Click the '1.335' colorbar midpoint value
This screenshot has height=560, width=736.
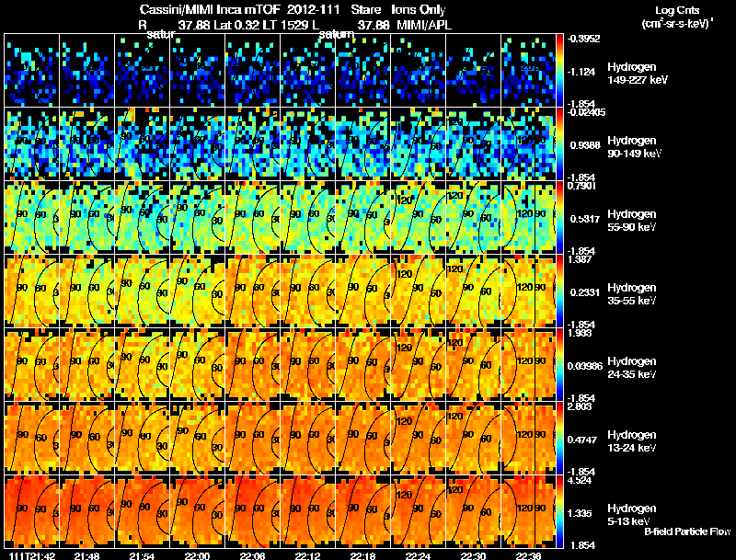[579, 514]
